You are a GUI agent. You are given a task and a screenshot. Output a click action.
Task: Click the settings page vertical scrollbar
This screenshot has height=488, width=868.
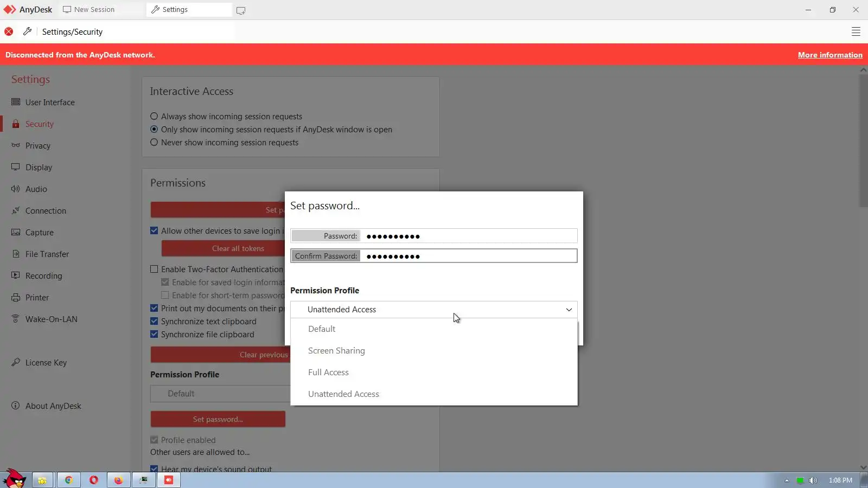863,140
